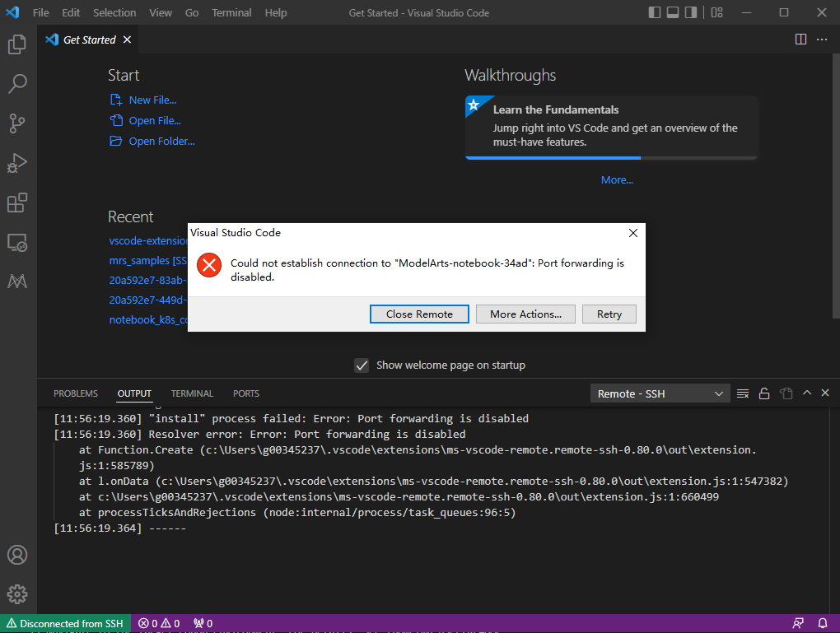Click the error count in status bar
The width and height of the screenshot is (840, 633).
(x=159, y=623)
